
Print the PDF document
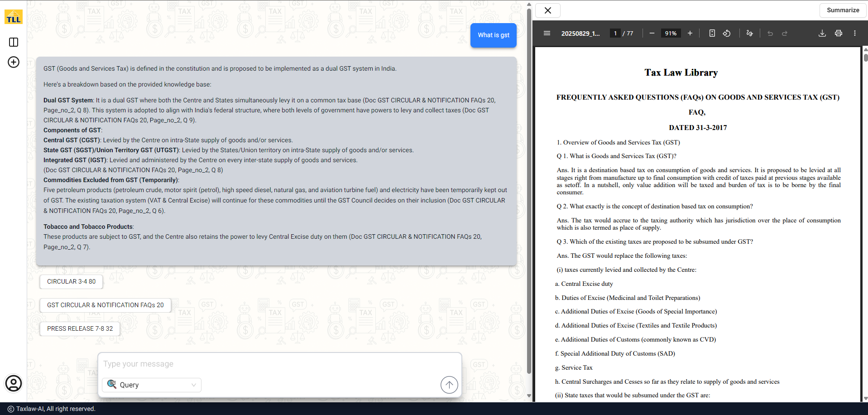[x=838, y=33]
